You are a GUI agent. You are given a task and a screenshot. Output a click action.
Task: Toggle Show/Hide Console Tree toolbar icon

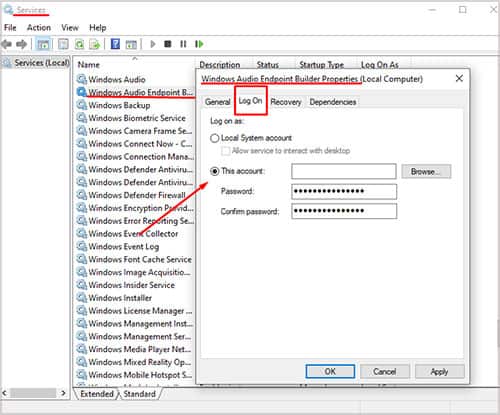coord(43,44)
